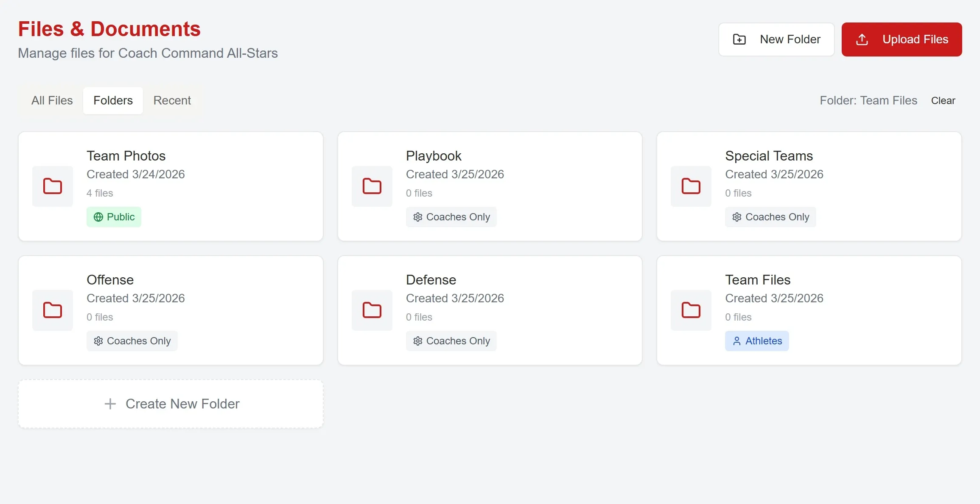Click the Athletes badge on Team Files
The width and height of the screenshot is (980, 504).
click(756, 341)
